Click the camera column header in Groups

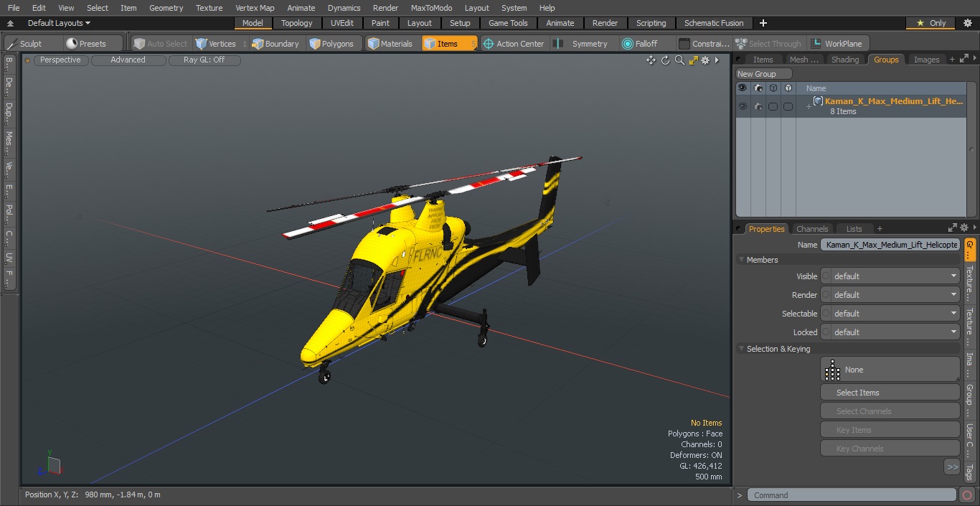point(758,88)
